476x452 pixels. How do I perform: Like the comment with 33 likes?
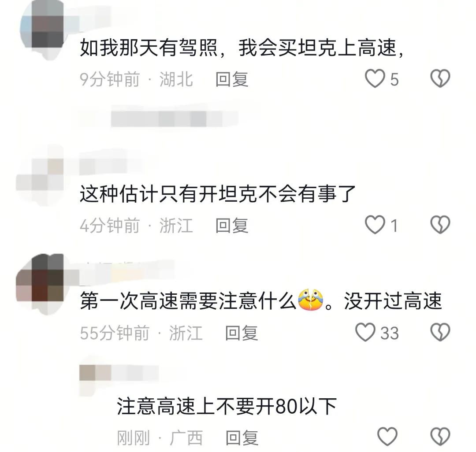click(365, 332)
